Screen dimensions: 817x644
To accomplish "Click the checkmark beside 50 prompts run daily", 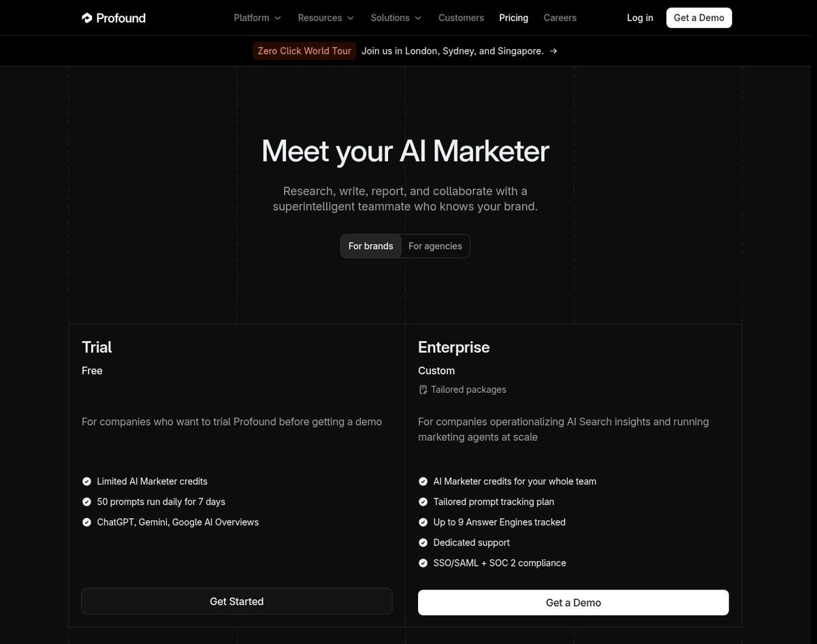I will [86, 502].
